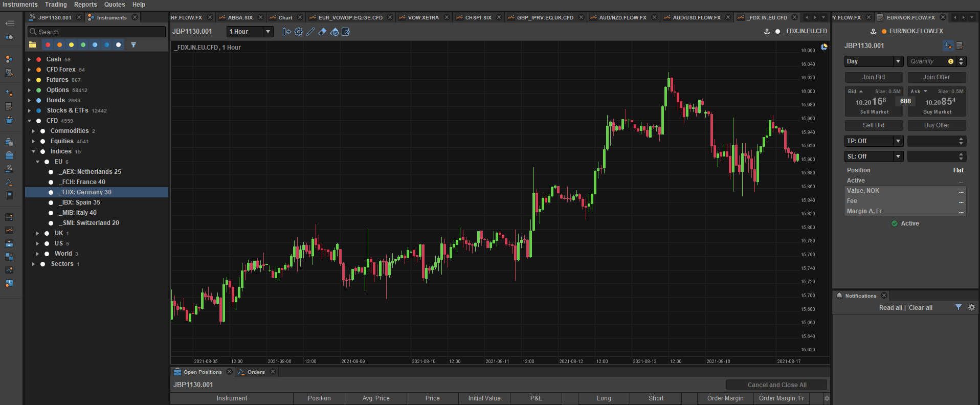Toggle the orange CFD Forex filter dot
Image resolution: width=980 pixels, height=405 pixels.
pos(60,45)
